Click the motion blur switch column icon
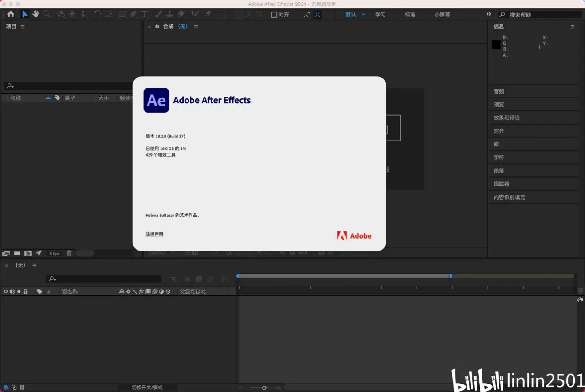 pos(155,291)
